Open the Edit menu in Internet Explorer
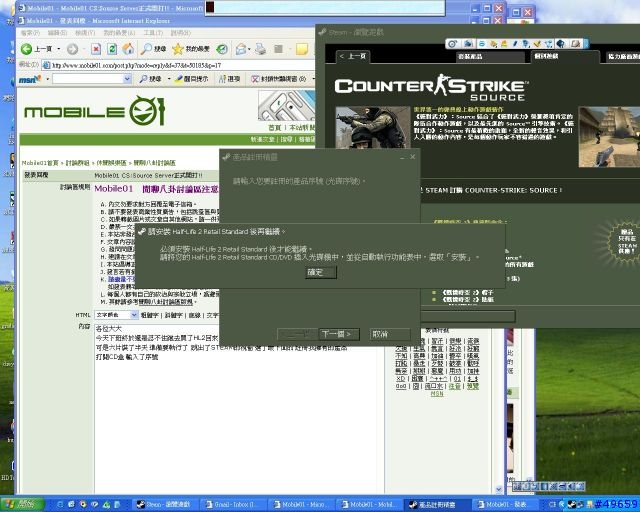Screen dimensions: 640x512 coord(57,33)
